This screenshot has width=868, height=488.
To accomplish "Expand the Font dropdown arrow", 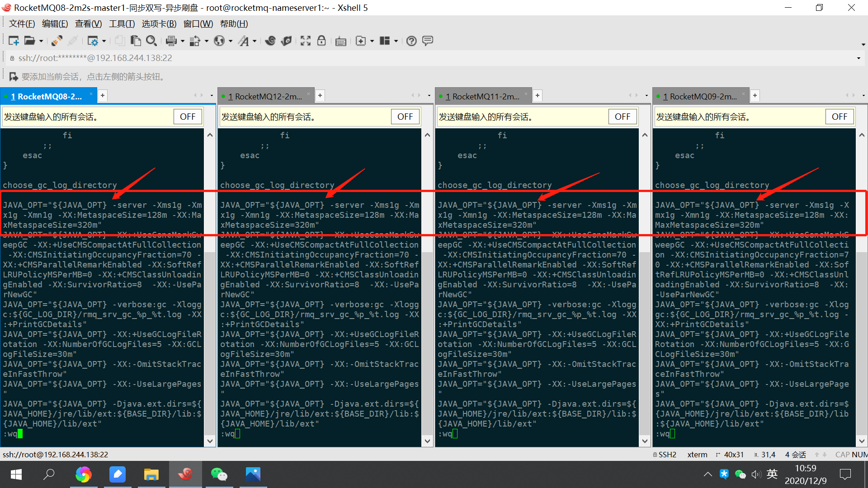I will click(255, 41).
